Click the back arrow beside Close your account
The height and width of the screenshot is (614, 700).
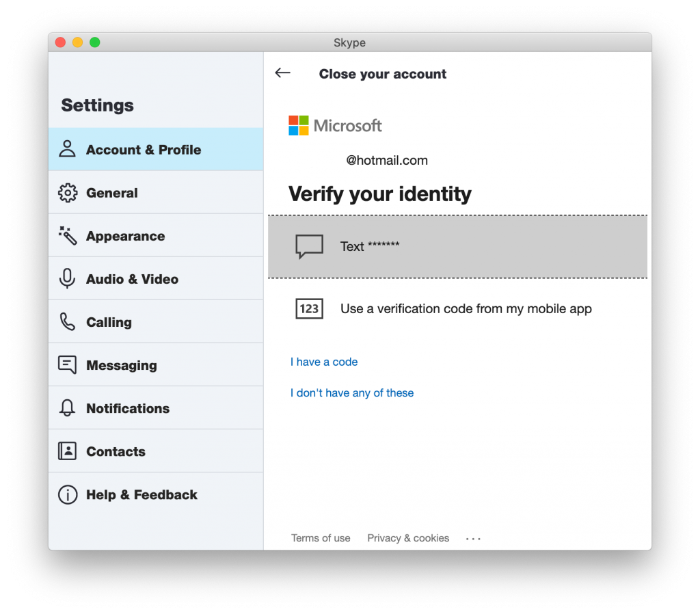tap(282, 72)
